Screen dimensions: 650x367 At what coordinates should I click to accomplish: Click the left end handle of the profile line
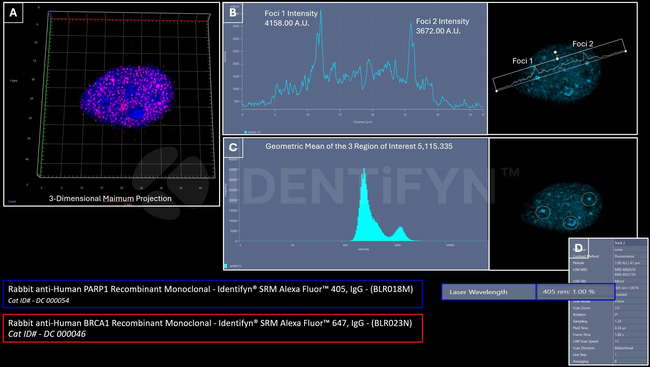click(496, 91)
